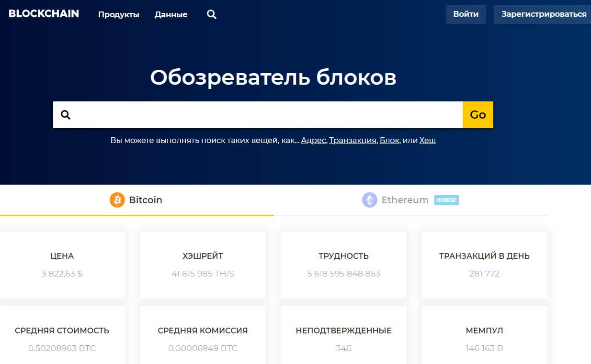Open the ХЭШРЕЙТ stats card
The height and width of the screenshot is (364, 591).
click(203, 265)
